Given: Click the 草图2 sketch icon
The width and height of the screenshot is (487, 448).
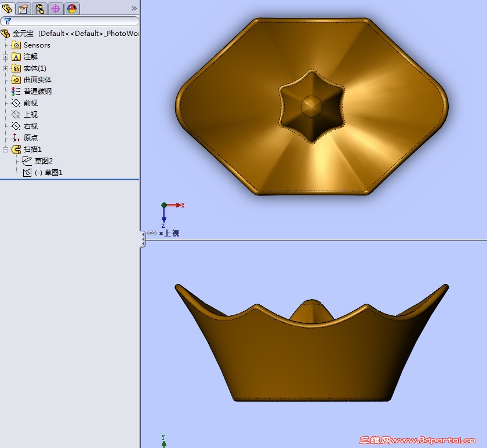Looking at the screenshot, I should pos(27,161).
